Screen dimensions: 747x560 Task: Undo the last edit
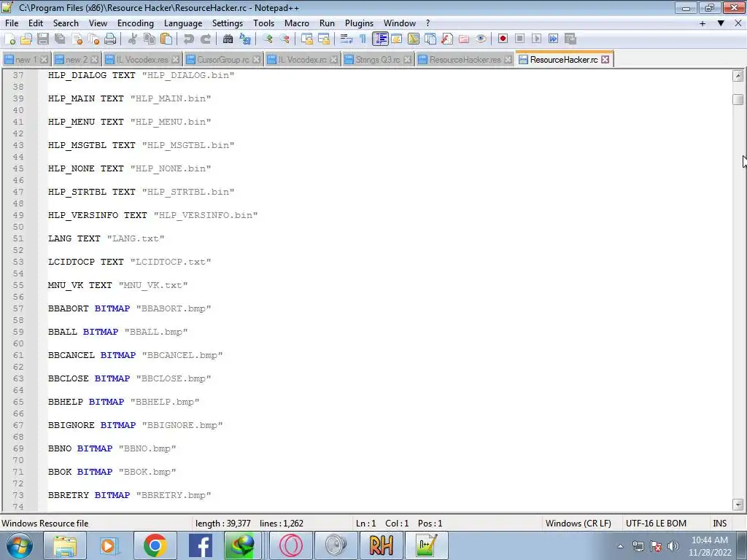pyautogui.click(x=189, y=39)
